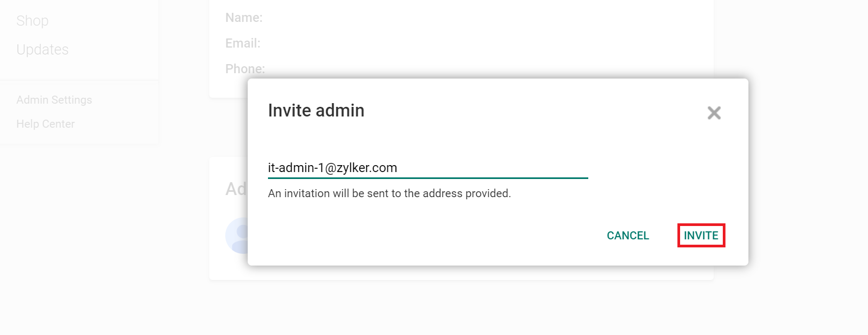Open the Help Center link
This screenshot has height=335, width=868.
click(46, 124)
